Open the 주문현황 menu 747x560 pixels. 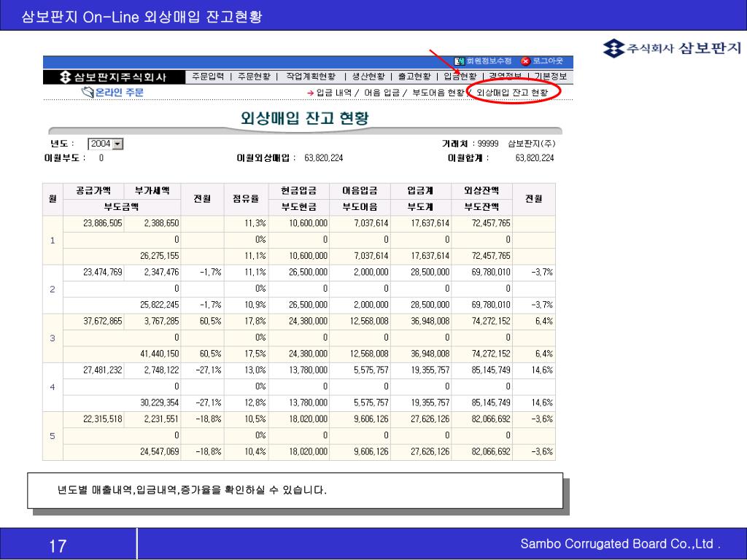click(x=254, y=76)
